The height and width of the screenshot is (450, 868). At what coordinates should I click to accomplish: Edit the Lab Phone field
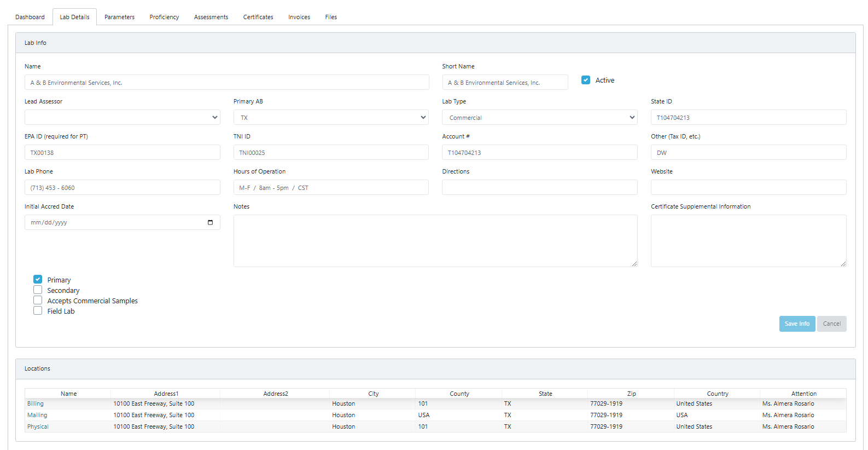coord(123,187)
